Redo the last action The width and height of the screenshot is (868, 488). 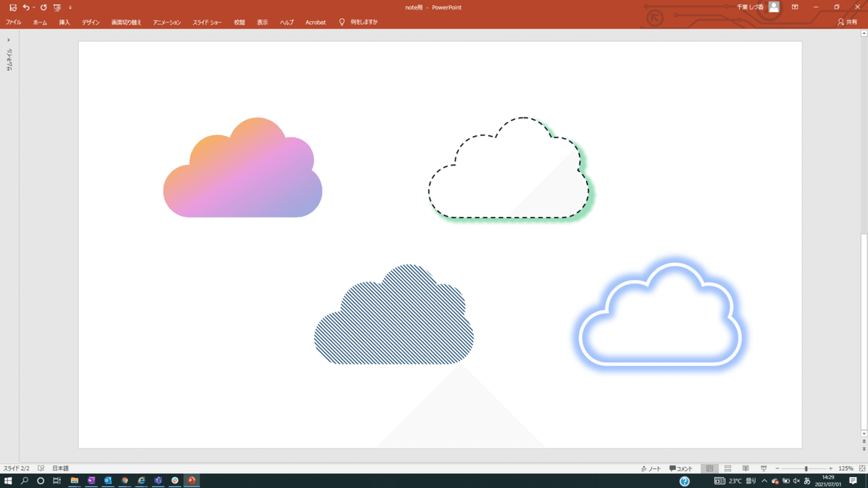click(x=43, y=7)
